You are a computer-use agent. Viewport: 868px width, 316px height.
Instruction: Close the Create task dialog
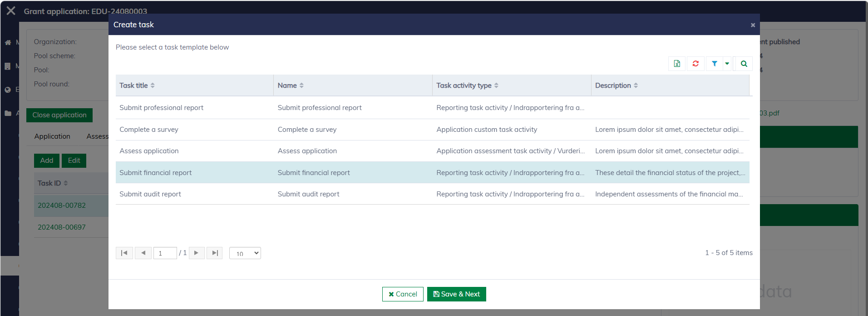click(753, 25)
